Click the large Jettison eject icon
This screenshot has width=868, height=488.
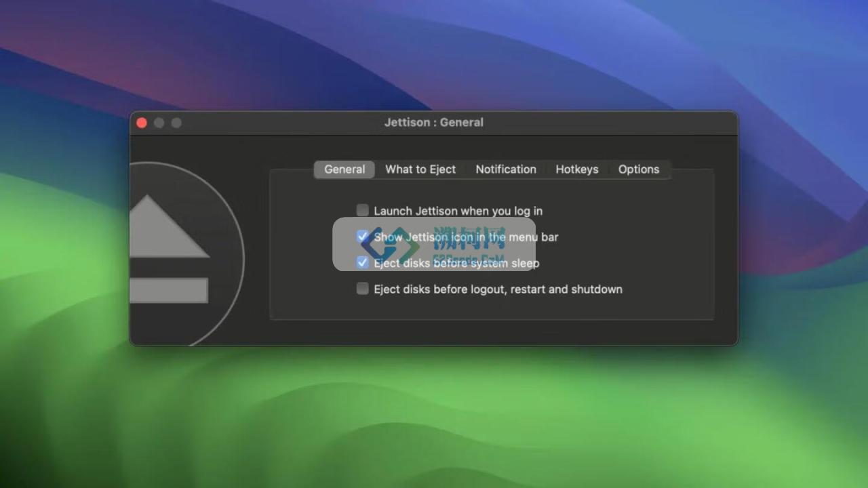tap(186, 254)
